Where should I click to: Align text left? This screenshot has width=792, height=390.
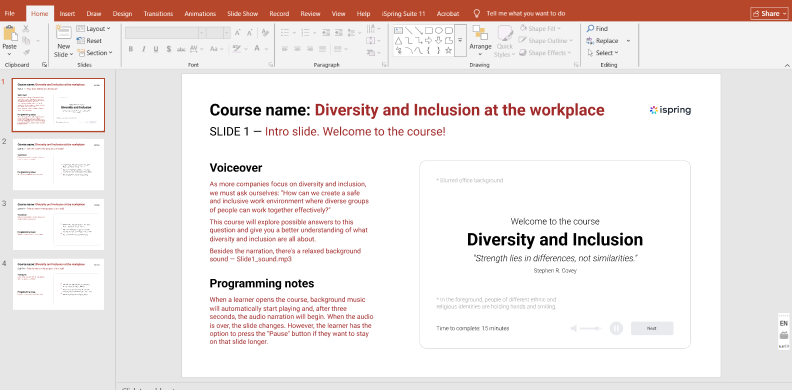(x=285, y=49)
